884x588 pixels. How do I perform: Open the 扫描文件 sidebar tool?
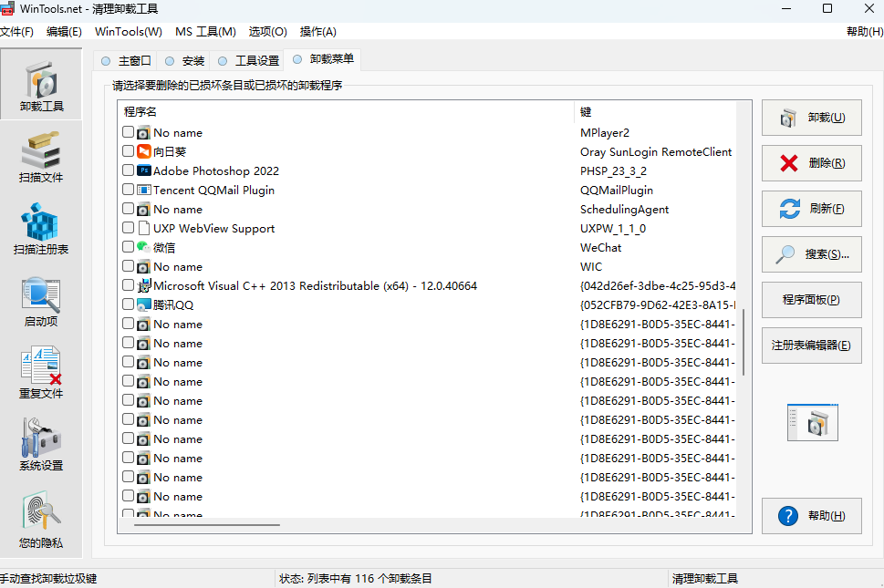[x=41, y=157]
